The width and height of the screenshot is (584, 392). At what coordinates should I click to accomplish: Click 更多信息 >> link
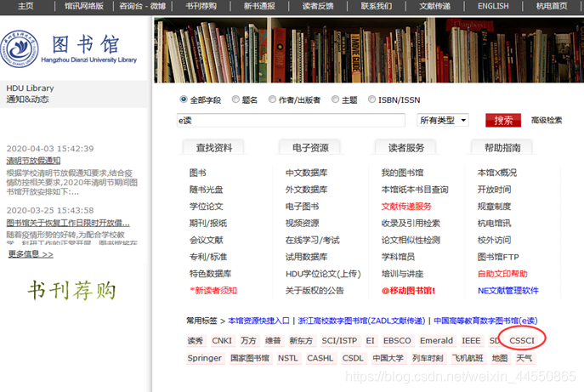(x=31, y=254)
